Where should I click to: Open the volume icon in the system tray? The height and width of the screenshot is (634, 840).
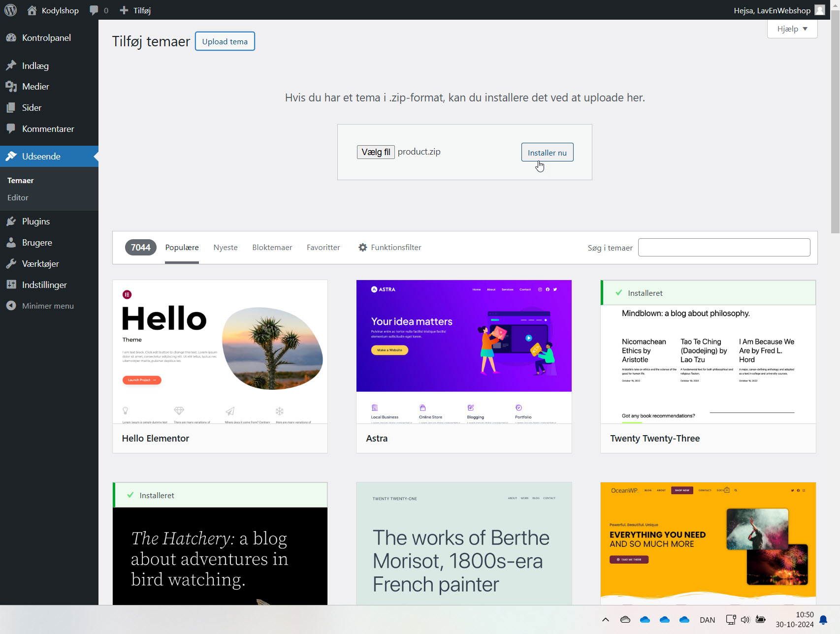(x=745, y=620)
